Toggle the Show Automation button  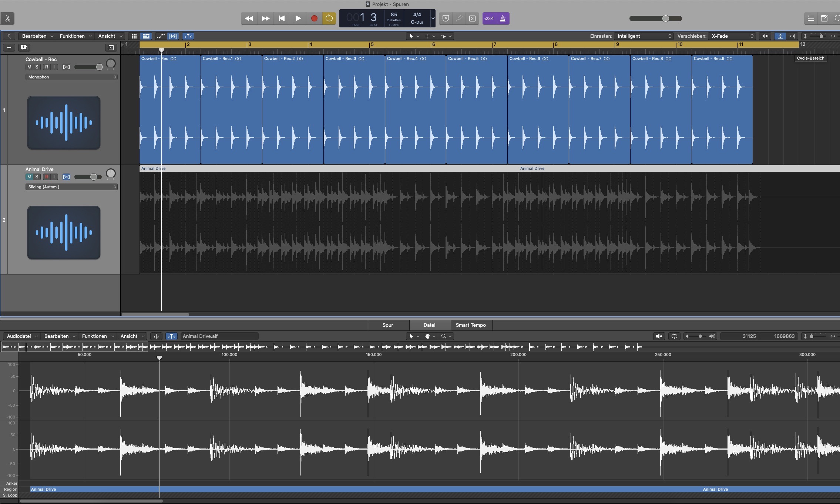point(161,36)
